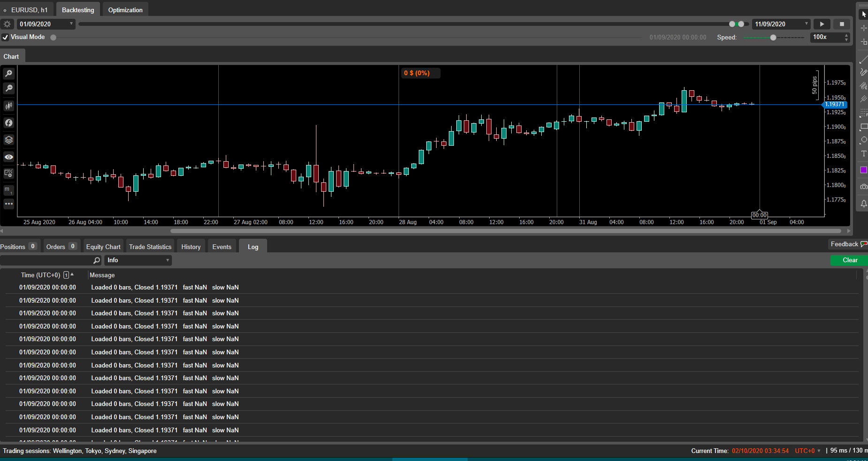Open chart settings icon with gear
868x461 pixels.
(x=8, y=173)
